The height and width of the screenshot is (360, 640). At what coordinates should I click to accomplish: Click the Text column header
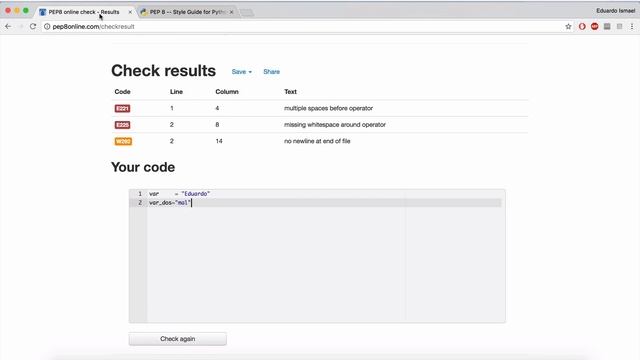tap(290, 92)
